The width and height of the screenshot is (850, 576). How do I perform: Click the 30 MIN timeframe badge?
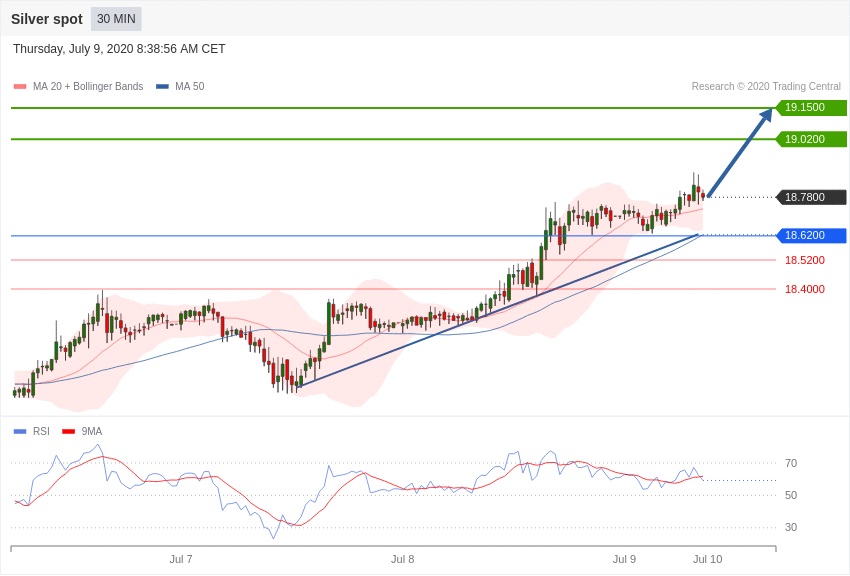coord(116,19)
